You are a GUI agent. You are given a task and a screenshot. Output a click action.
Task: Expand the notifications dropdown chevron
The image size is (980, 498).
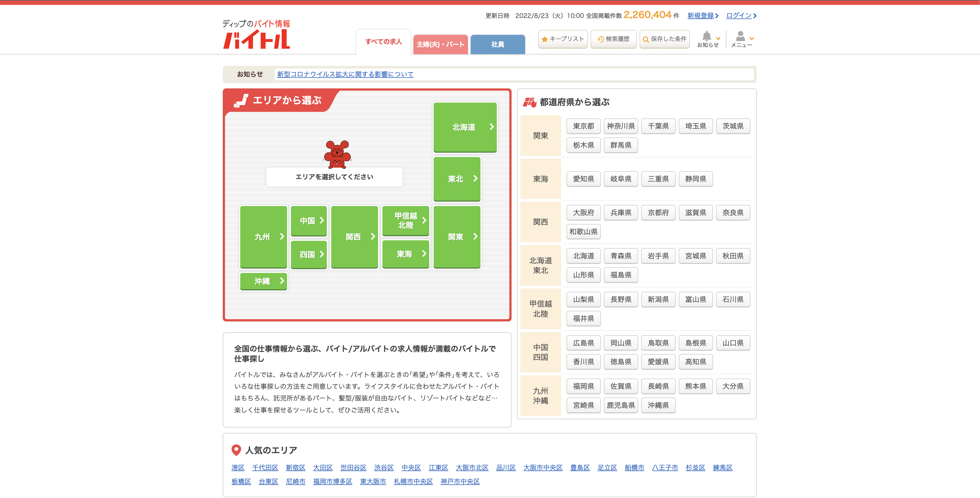pos(718,38)
